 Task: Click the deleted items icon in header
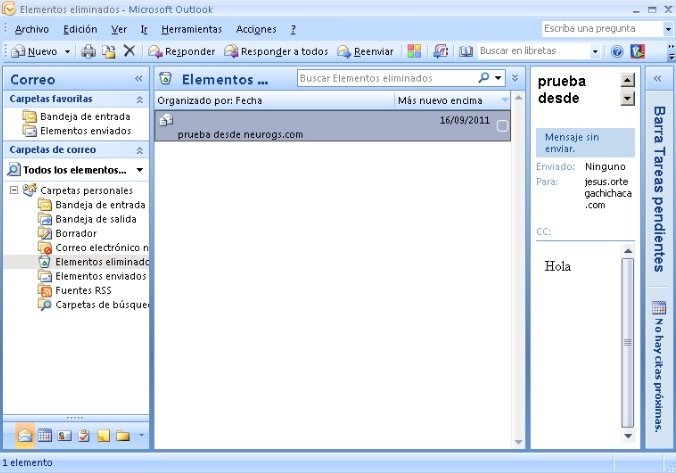[x=166, y=78]
